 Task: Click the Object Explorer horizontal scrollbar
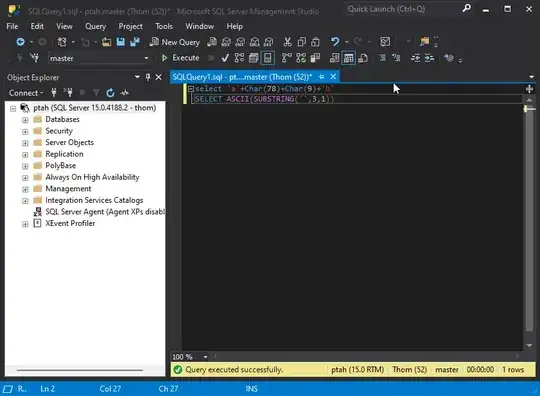click(x=80, y=370)
